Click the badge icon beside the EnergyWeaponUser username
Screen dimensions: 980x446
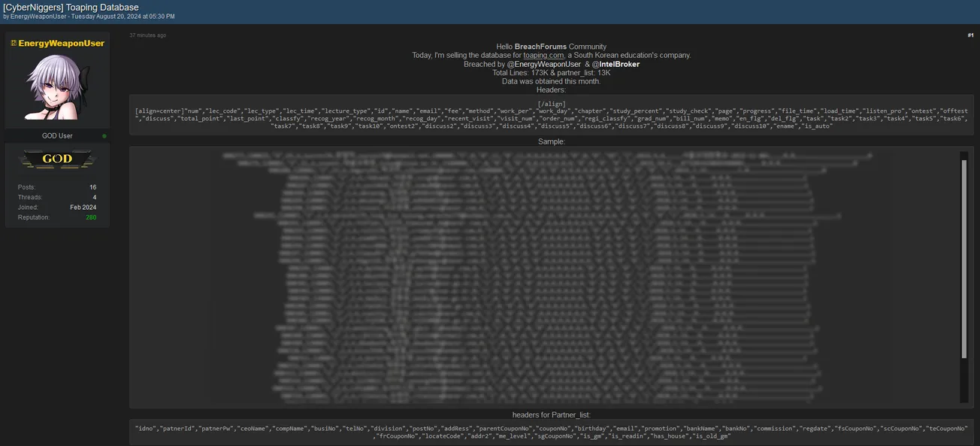coord(14,44)
